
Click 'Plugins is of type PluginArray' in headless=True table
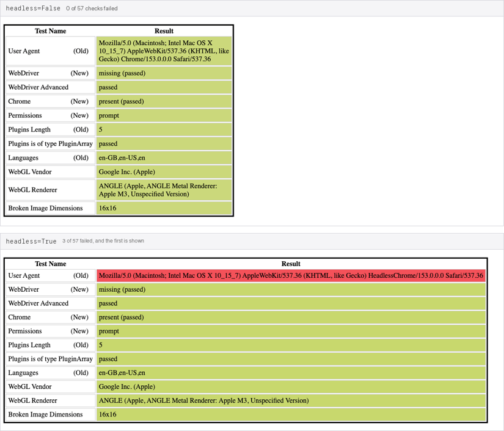tap(51, 359)
